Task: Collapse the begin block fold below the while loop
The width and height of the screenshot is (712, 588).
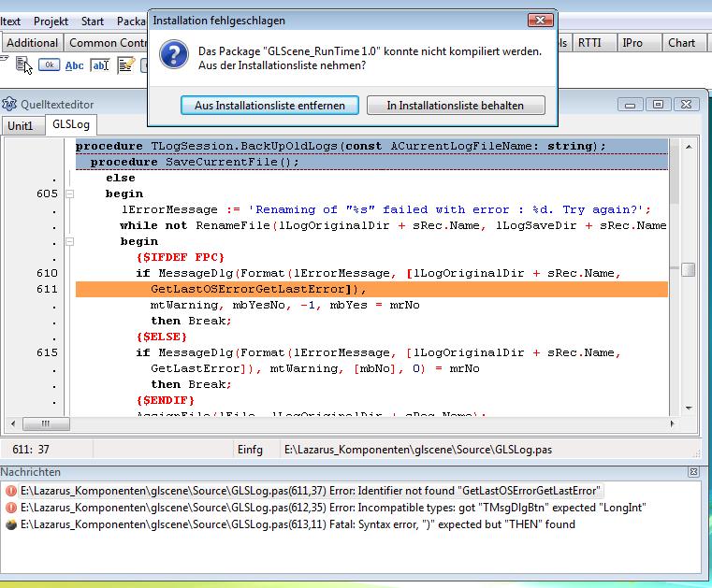Action: [68, 241]
